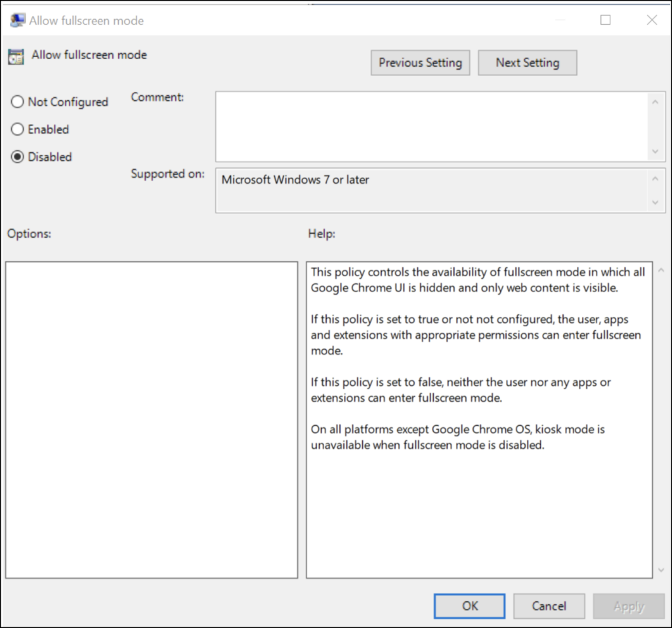Image resolution: width=672 pixels, height=628 pixels.
Task: Dismiss the dialog using Cancel
Action: tap(549, 606)
